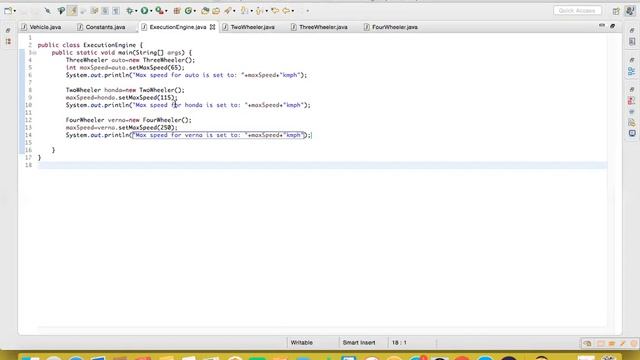Click the 'auto.setMaxSpeed(65)' code line
The height and width of the screenshot is (360, 640).
[x=125, y=68]
